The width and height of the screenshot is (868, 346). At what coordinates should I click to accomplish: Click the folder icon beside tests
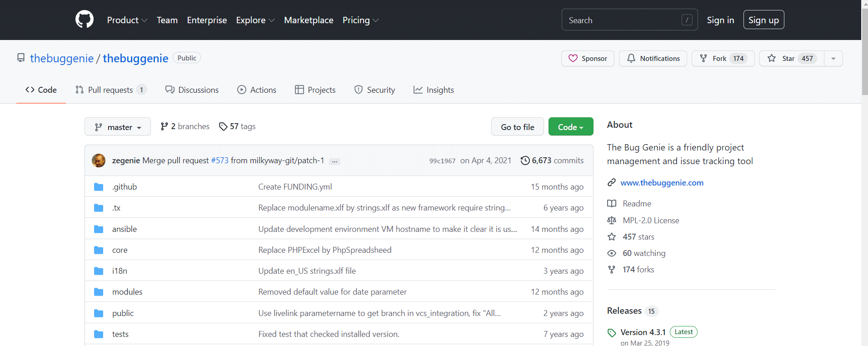point(99,334)
